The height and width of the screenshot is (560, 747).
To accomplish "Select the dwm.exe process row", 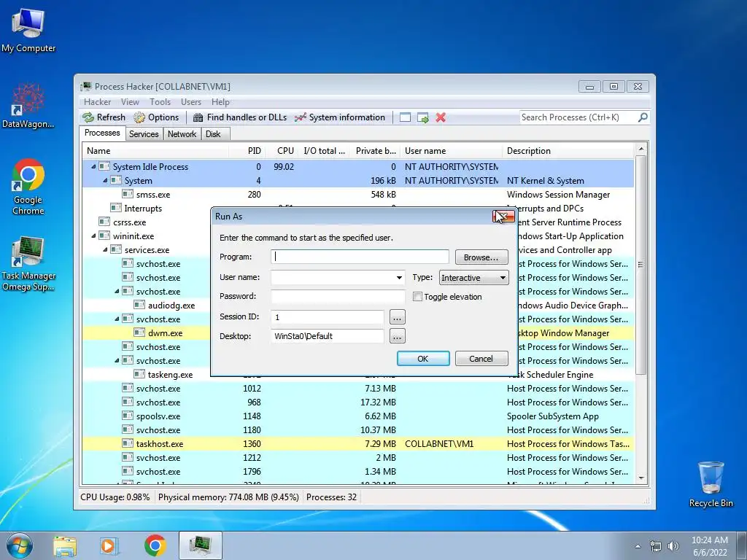I will (357, 332).
